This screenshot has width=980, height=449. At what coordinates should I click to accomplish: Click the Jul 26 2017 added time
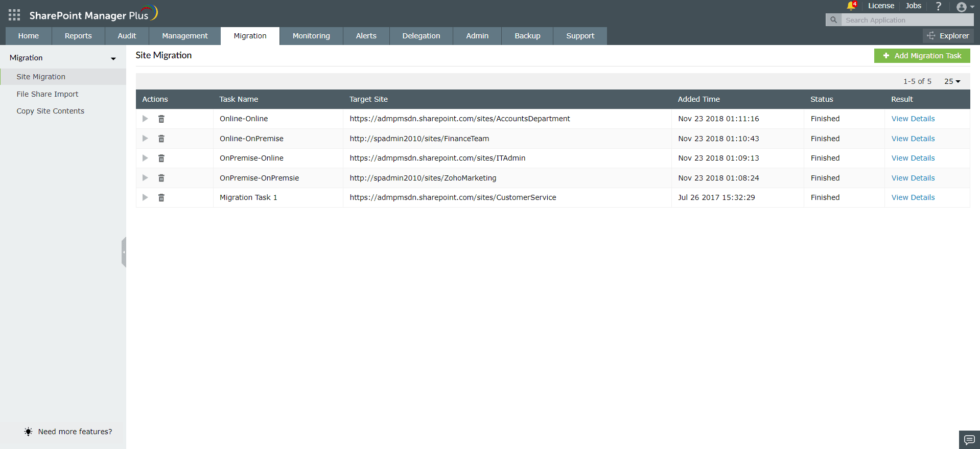pyautogui.click(x=716, y=197)
